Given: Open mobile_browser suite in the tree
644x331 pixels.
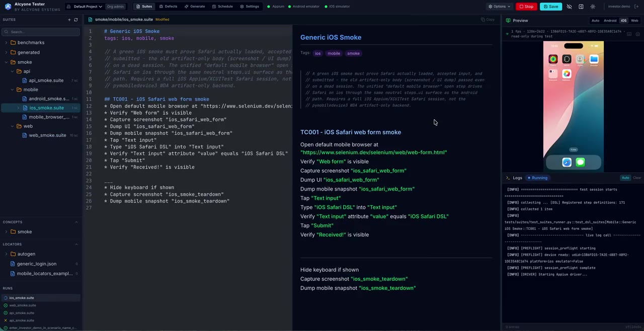Looking at the screenshot, I should [49, 117].
